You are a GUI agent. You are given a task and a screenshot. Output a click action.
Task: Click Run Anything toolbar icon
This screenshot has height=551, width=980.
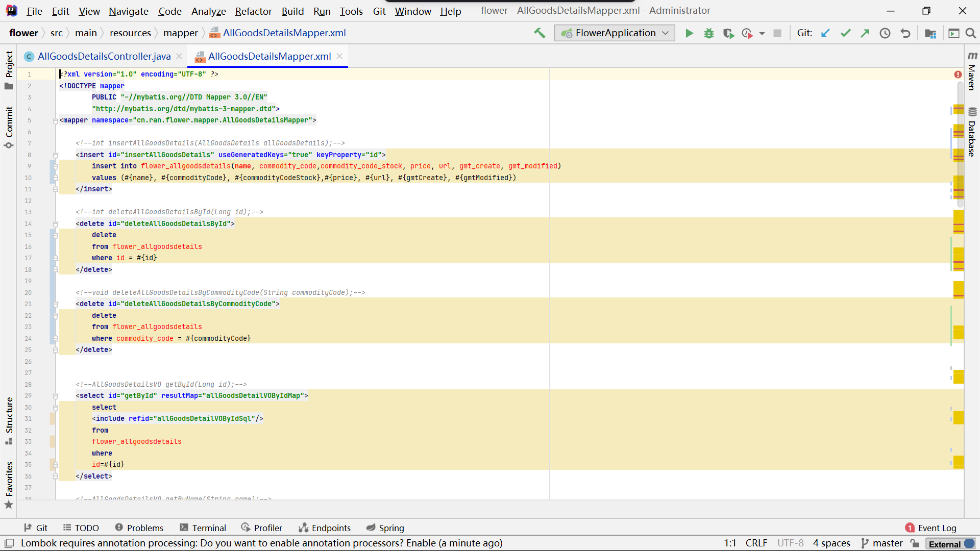(954, 33)
